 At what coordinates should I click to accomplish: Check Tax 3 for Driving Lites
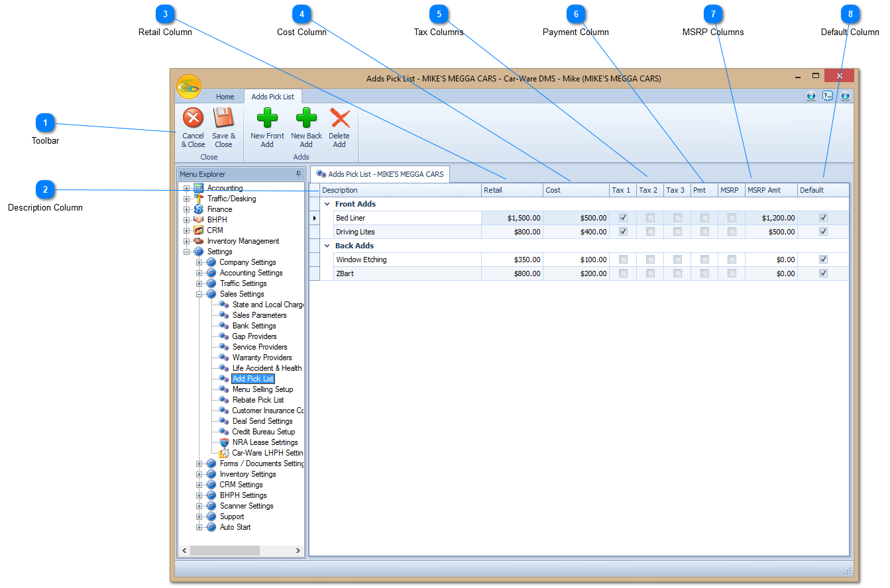coord(677,231)
